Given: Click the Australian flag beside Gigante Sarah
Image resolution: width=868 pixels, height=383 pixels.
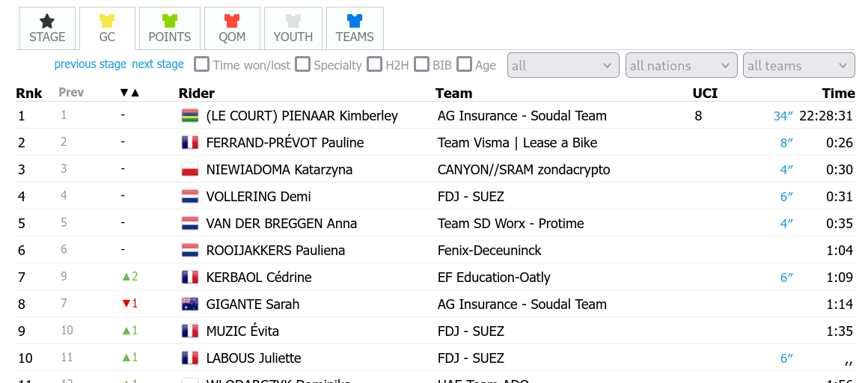Looking at the screenshot, I should pos(190,304).
